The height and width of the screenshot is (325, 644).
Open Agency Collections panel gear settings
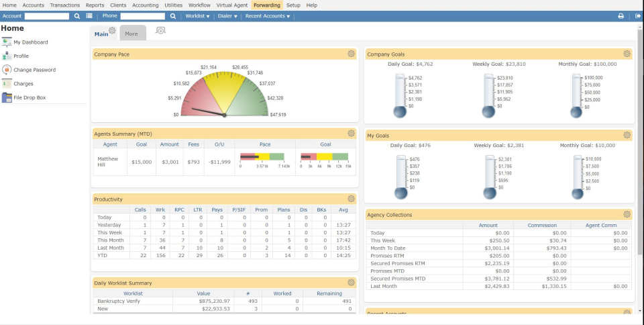(x=627, y=214)
